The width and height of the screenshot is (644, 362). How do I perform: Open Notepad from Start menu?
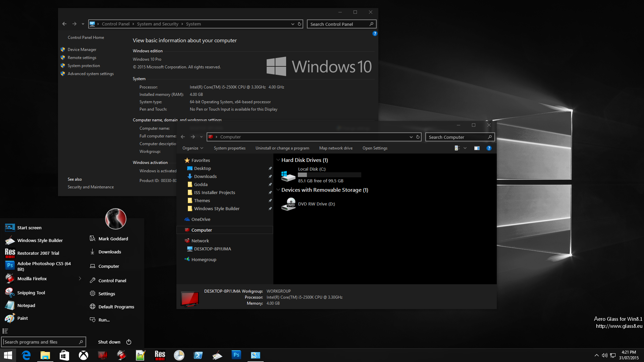26,305
